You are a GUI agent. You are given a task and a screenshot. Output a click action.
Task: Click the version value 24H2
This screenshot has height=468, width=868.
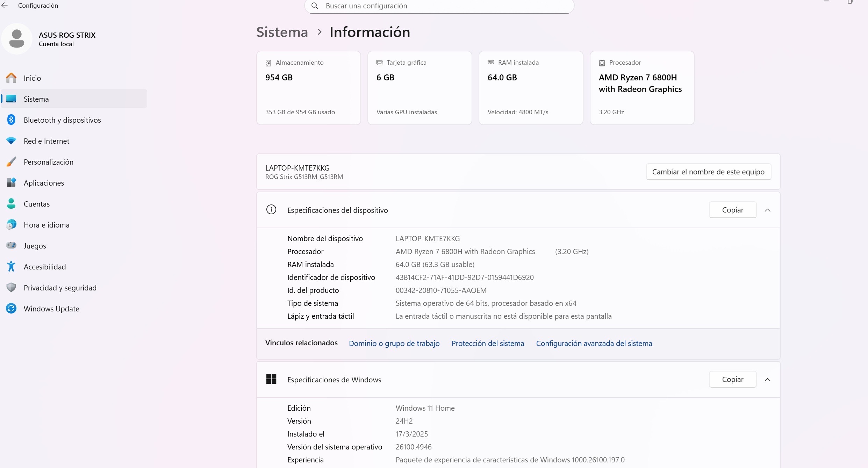point(404,421)
